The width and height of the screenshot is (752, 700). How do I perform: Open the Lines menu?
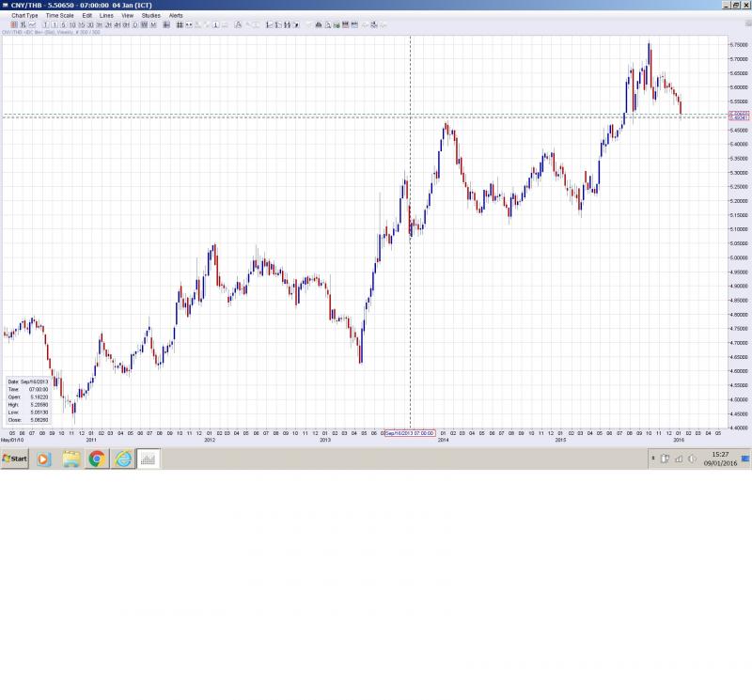pos(106,16)
